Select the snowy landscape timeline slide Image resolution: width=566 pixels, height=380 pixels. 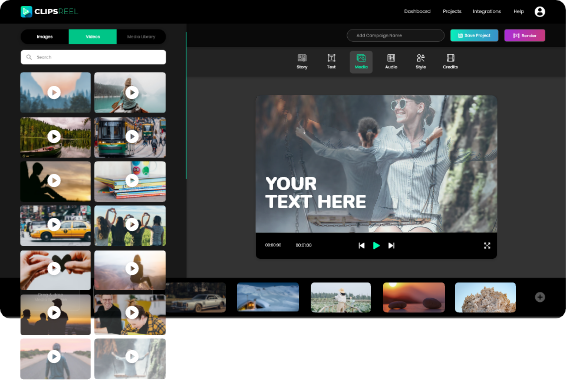click(268, 297)
